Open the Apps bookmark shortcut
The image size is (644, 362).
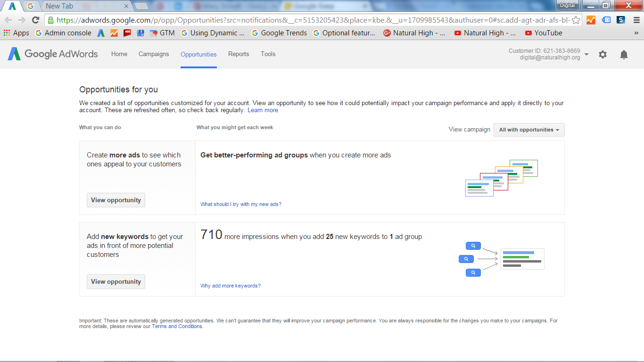point(17,33)
